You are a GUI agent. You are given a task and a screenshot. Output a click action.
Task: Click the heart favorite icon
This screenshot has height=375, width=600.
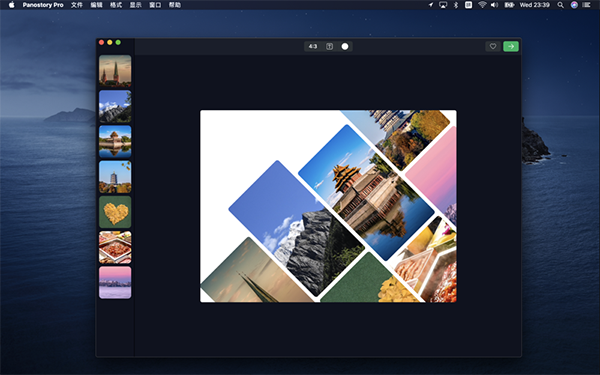coord(493,46)
